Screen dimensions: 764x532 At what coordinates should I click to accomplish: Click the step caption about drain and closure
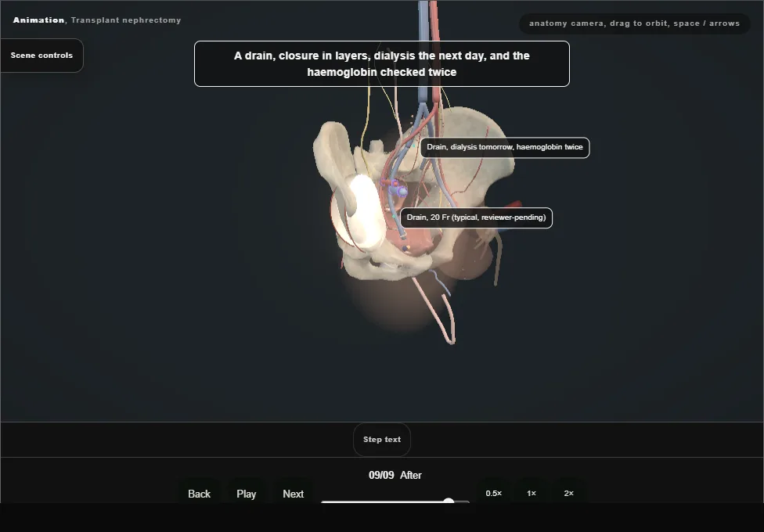pos(382,64)
